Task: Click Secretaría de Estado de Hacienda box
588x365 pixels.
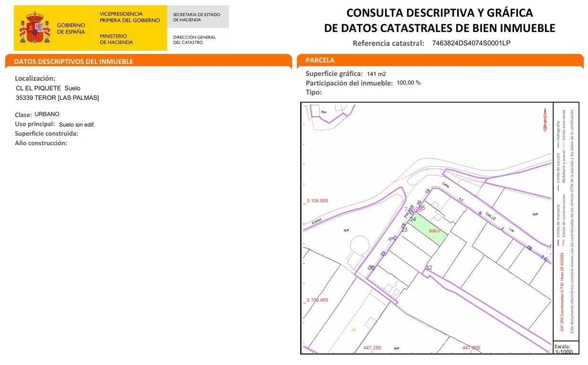Action: click(197, 17)
